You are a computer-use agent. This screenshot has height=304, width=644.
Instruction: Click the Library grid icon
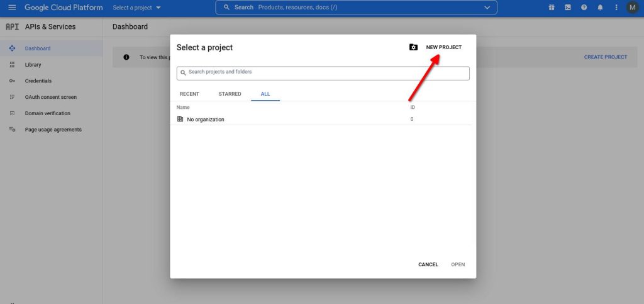(12, 64)
